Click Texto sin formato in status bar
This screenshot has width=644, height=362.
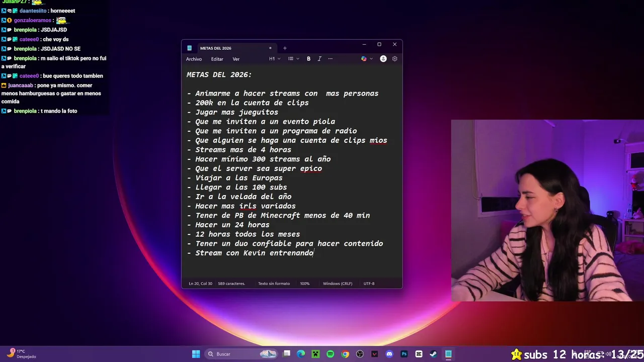[274, 284]
